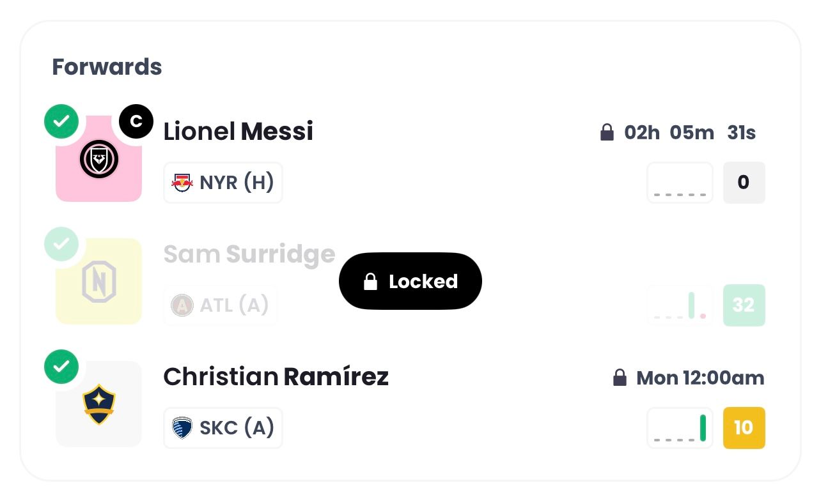
Task: Click the LA Galaxy crest on Ramírez's jersey
Action: tap(99, 404)
